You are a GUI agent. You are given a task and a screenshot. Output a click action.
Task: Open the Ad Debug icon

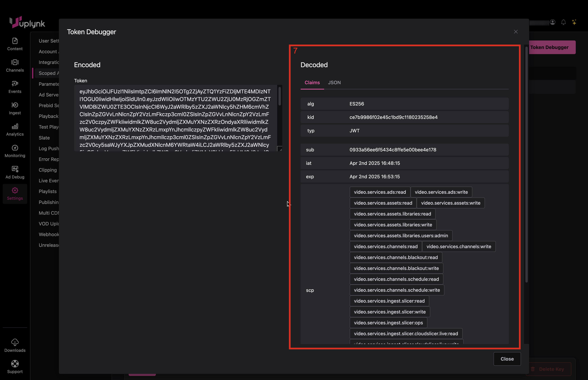coord(15,169)
